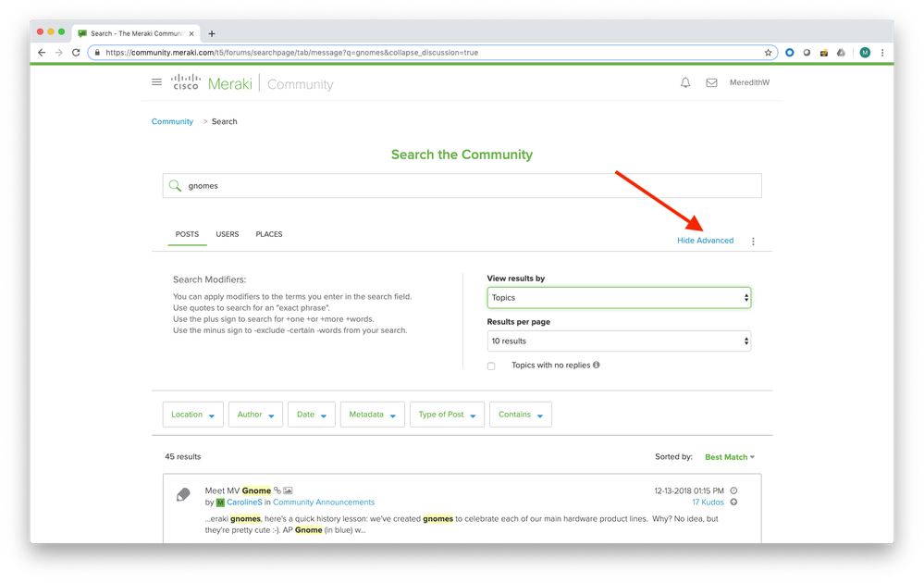924x583 pixels.
Task: Reload the page with the refresh icon
Action: coord(76,53)
